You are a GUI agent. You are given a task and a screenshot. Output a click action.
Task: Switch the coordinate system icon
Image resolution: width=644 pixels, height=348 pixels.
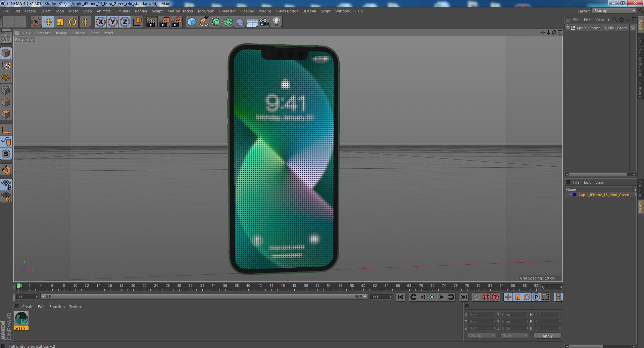tap(137, 22)
